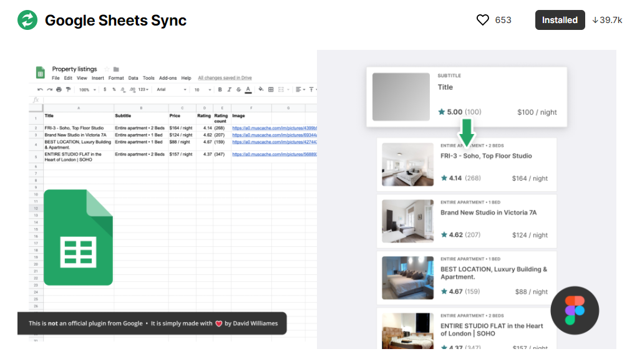This screenshot has width=627, height=364.
Task: Click the Format as percent icon
Action: 114,90
